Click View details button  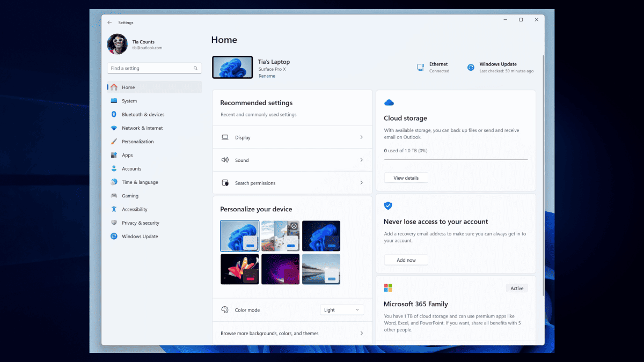tap(406, 178)
